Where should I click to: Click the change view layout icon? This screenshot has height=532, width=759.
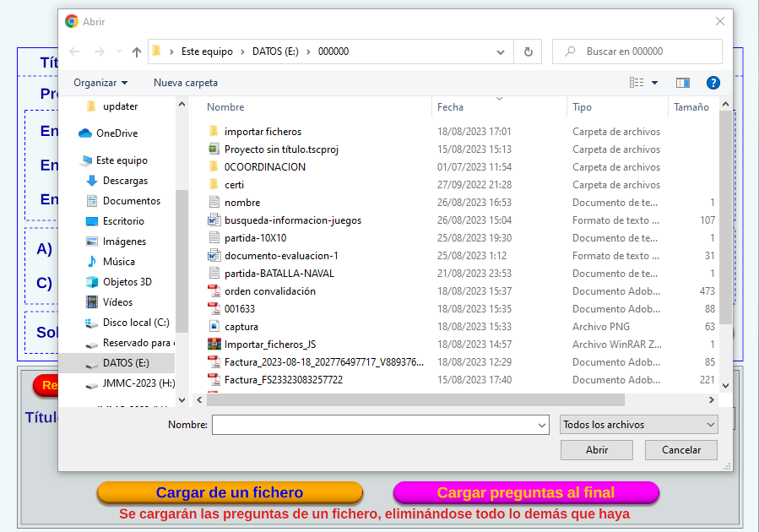pos(637,83)
